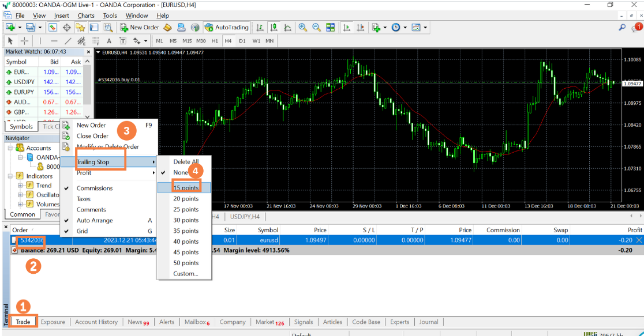Select the text label tool
This screenshot has width=644, height=336.
123,40
